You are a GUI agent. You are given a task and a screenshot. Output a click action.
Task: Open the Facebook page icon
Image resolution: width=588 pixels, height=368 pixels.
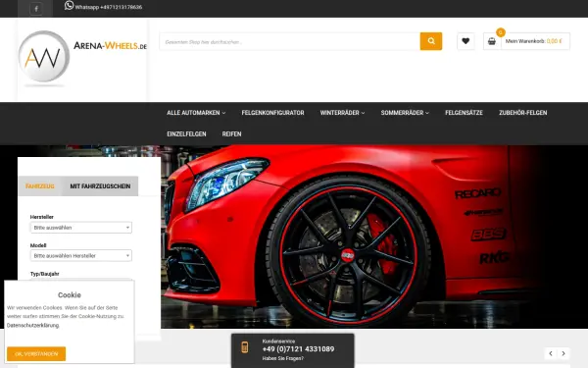coord(36,9)
